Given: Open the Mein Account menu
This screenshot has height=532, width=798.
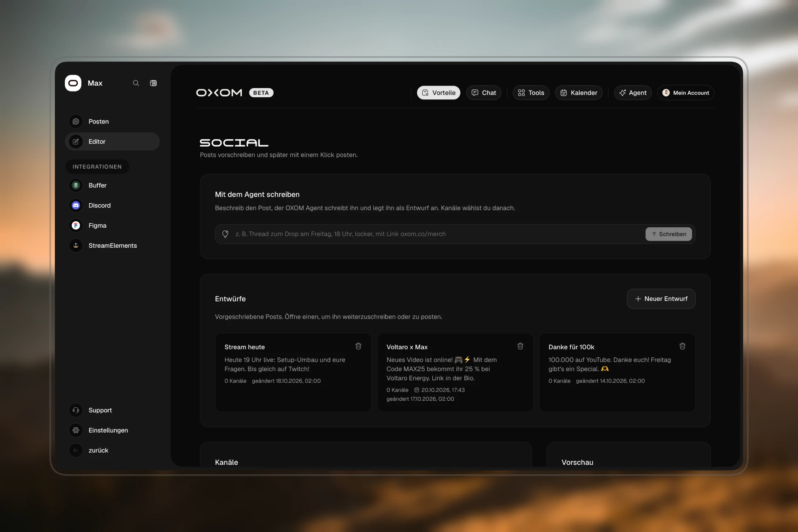Looking at the screenshot, I should [686, 93].
